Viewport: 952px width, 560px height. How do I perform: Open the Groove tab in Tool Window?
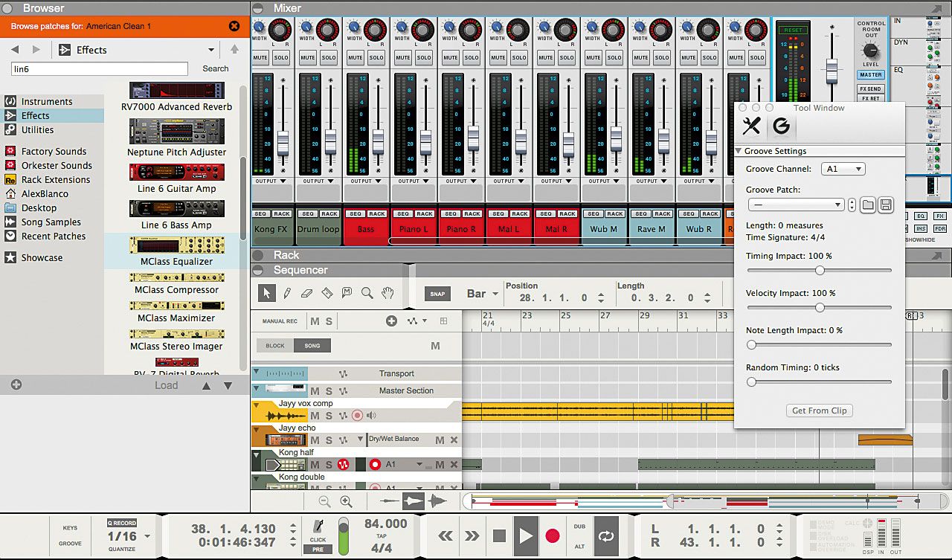click(781, 126)
